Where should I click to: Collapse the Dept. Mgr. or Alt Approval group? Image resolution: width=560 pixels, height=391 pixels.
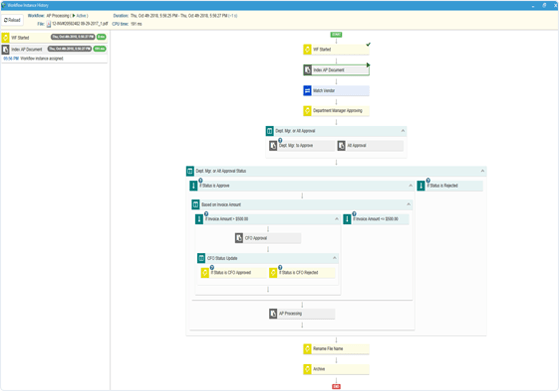pyautogui.click(x=403, y=131)
